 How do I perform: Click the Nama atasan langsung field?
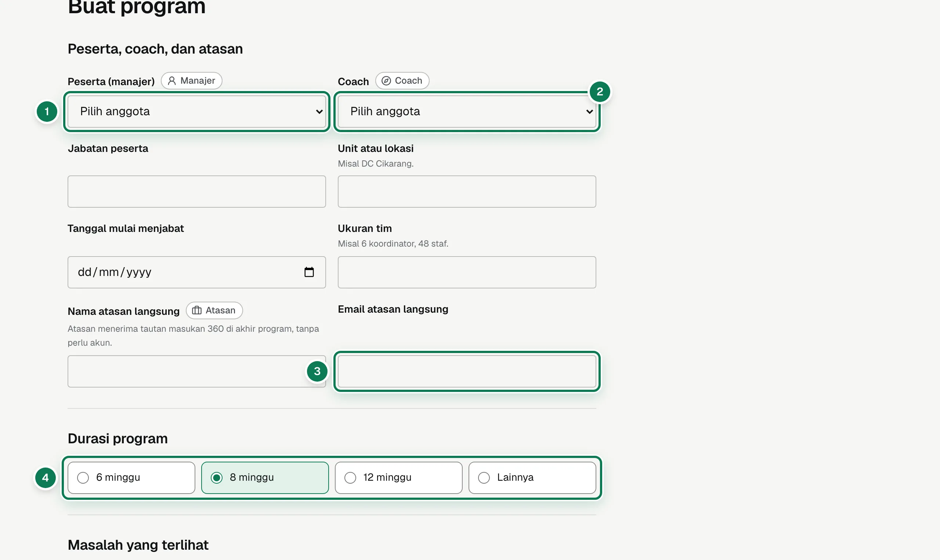(x=197, y=371)
